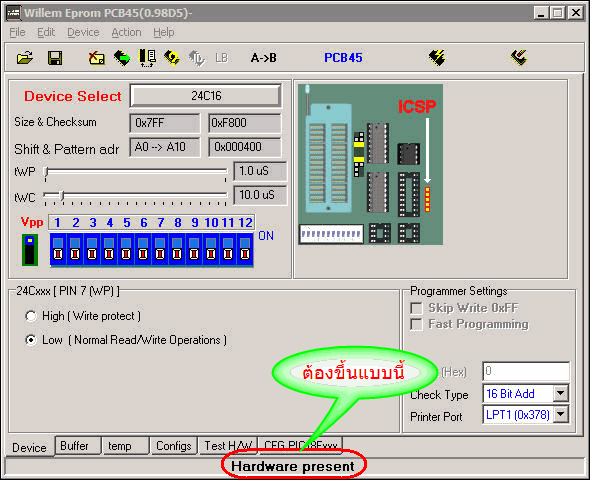Select High (Write protect) radio option
593x480 pixels.
(31, 316)
